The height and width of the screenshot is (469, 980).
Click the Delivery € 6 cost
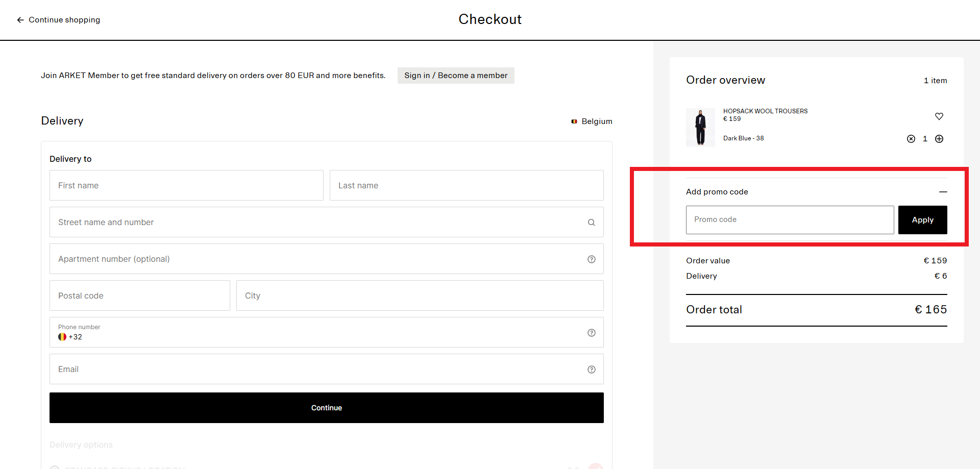click(941, 276)
